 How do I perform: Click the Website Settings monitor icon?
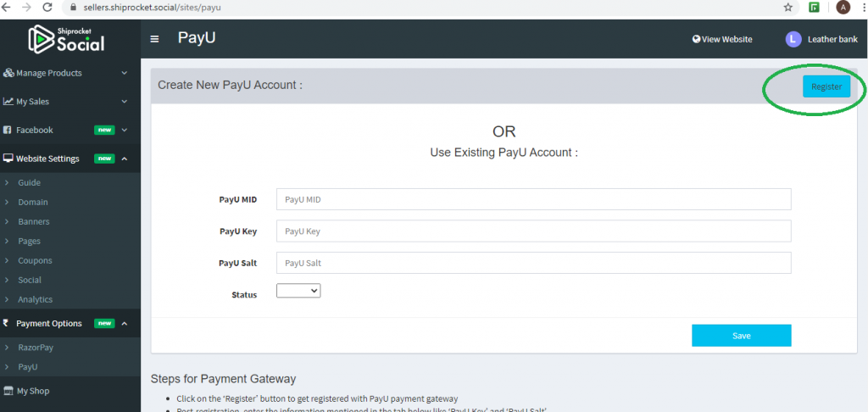(x=8, y=159)
